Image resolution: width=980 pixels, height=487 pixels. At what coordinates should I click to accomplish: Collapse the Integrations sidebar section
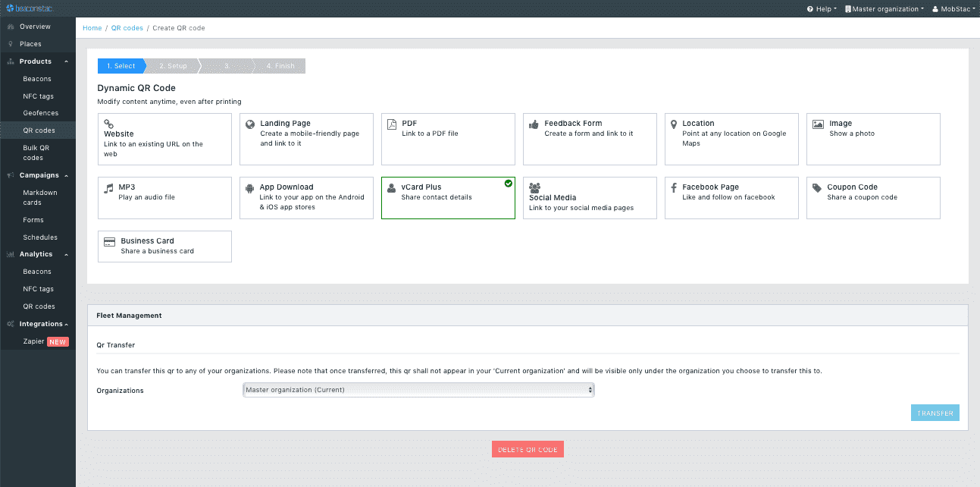67,324
